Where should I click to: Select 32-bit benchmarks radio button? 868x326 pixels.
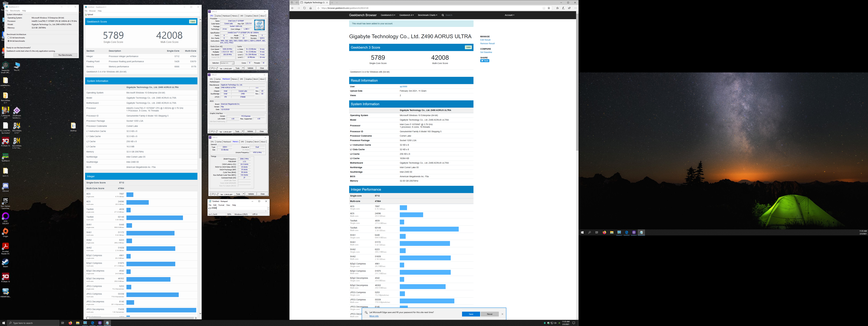pos(8,38)
